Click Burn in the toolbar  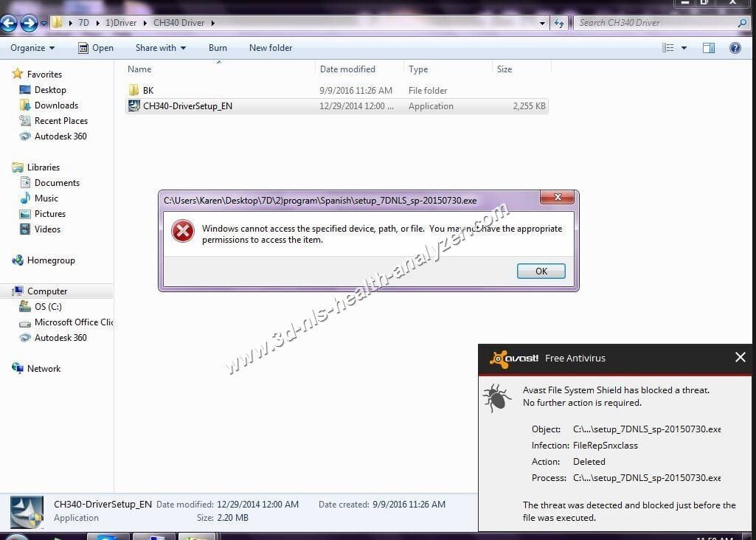[x=217, y=48]
